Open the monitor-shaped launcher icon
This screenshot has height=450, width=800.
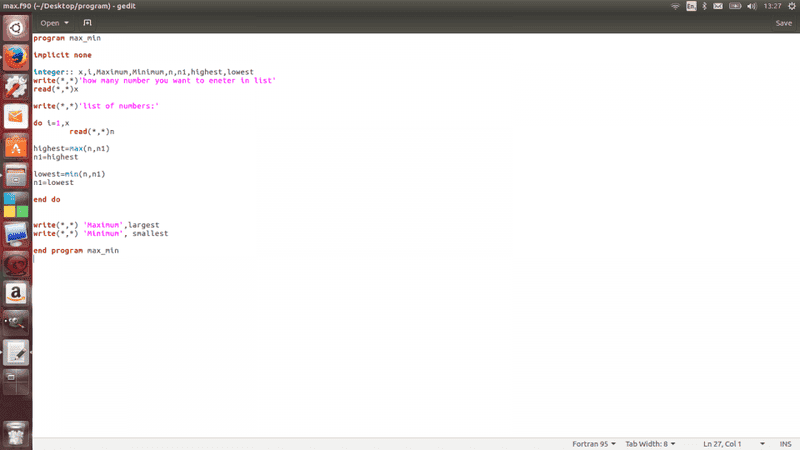[16, 235]
